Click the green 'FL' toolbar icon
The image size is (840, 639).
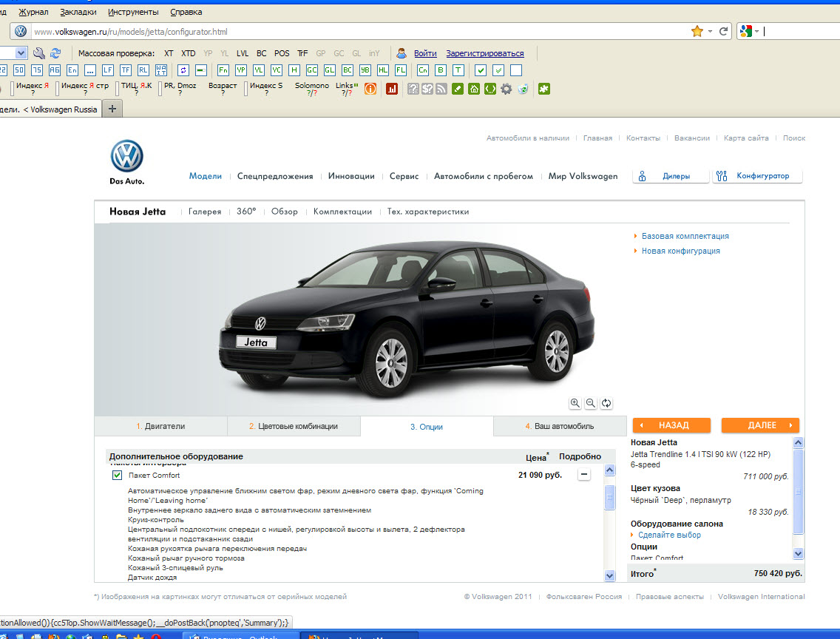point(400,70)
